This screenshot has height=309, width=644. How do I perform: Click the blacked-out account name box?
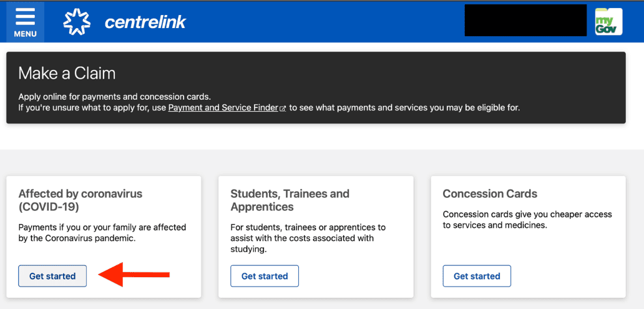(x=525, y=21)
